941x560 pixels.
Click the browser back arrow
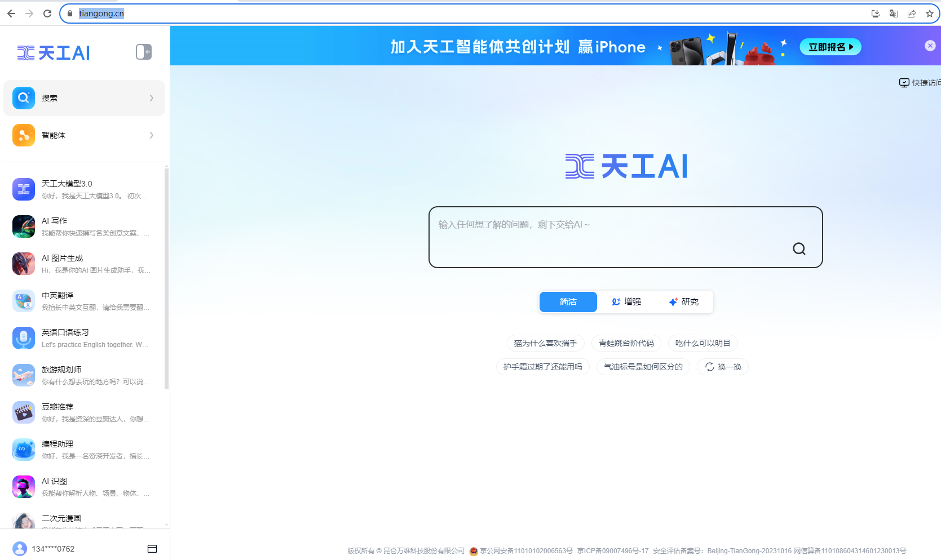point(11,14)
